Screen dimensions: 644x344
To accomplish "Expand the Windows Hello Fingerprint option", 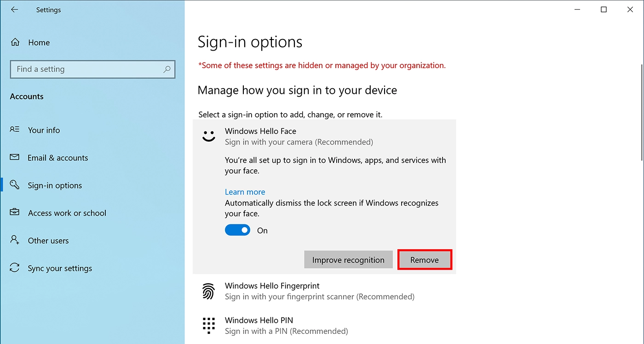I will pyautogui.click(x=324, y=291).
